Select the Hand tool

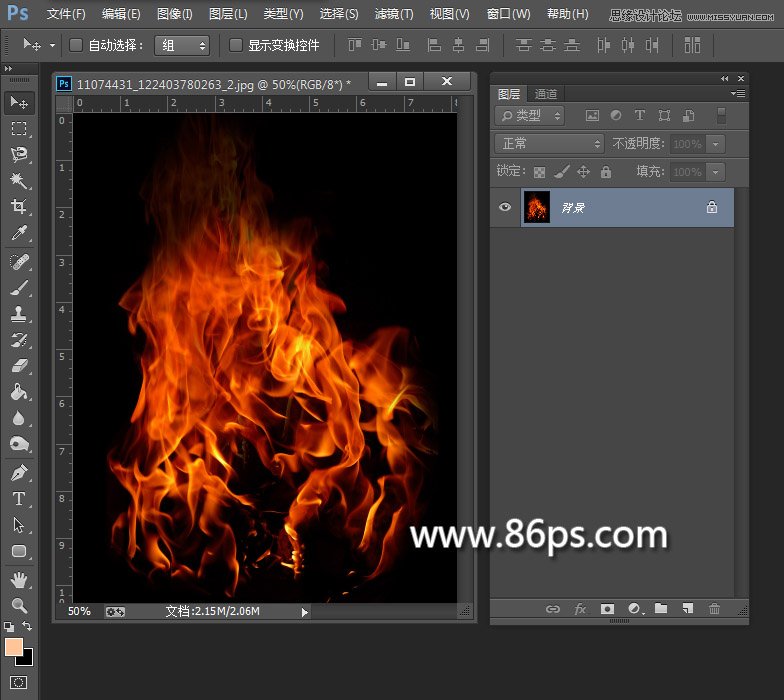tap(19, 579)
